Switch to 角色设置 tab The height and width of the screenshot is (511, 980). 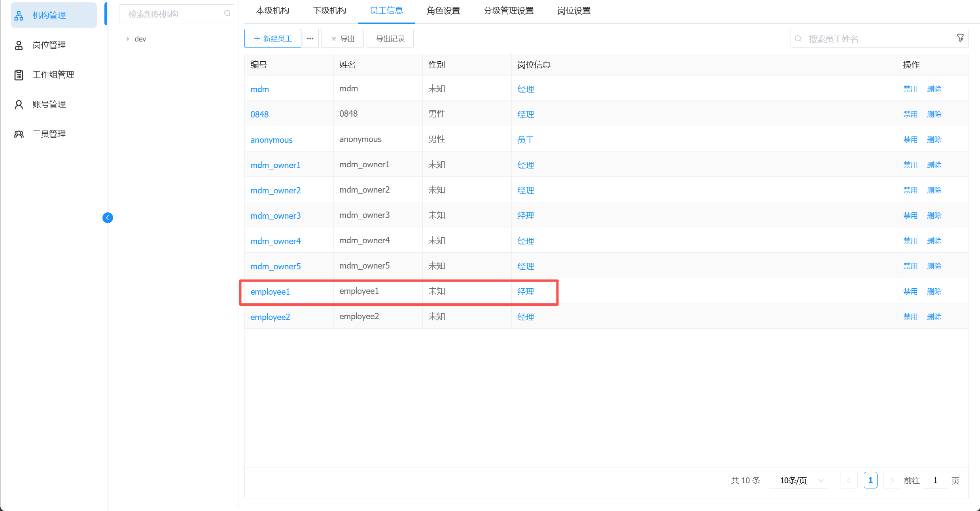(x=443, y=11)
